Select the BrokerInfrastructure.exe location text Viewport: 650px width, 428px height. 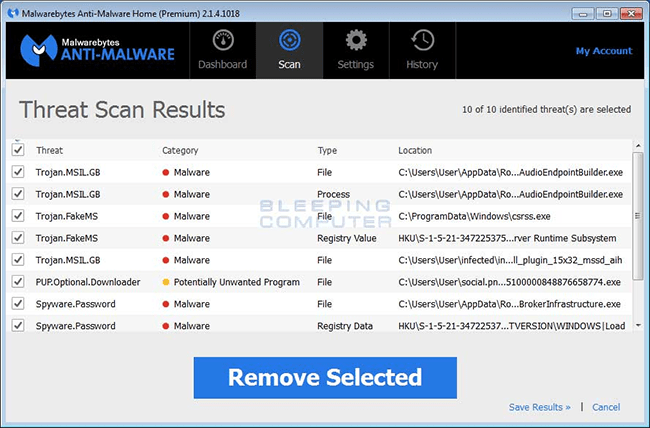[509, 304]
